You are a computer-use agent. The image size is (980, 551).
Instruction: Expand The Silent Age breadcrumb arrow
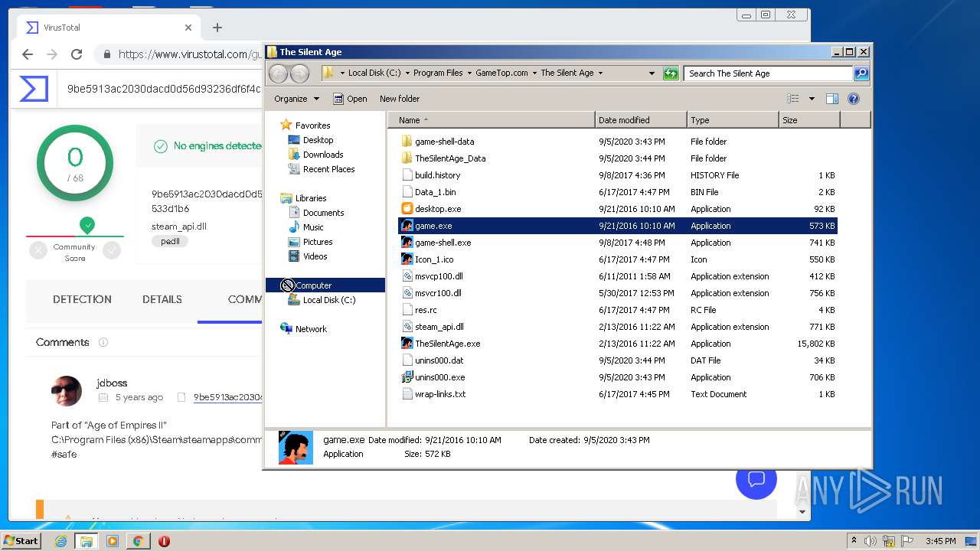[x=600, y=73]
